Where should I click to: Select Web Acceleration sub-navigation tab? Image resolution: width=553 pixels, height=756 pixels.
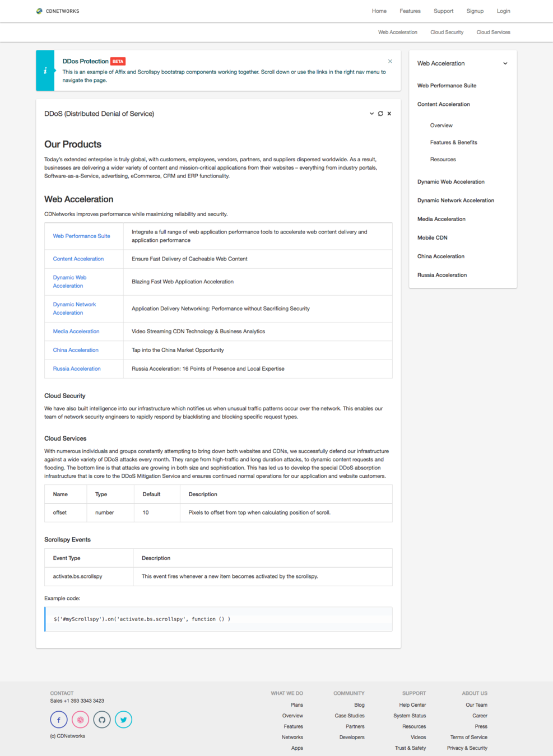click(398, 32)
